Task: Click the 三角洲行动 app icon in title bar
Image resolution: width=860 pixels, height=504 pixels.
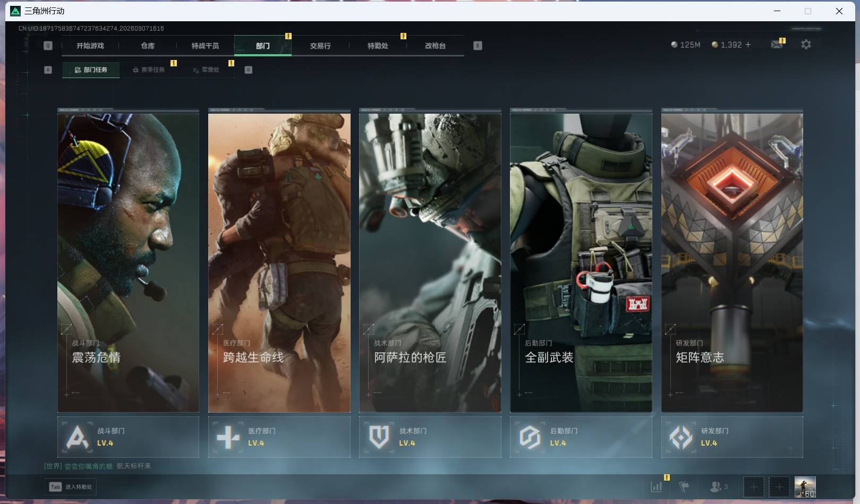Action: pyautogui.click(x=15, y=11)
